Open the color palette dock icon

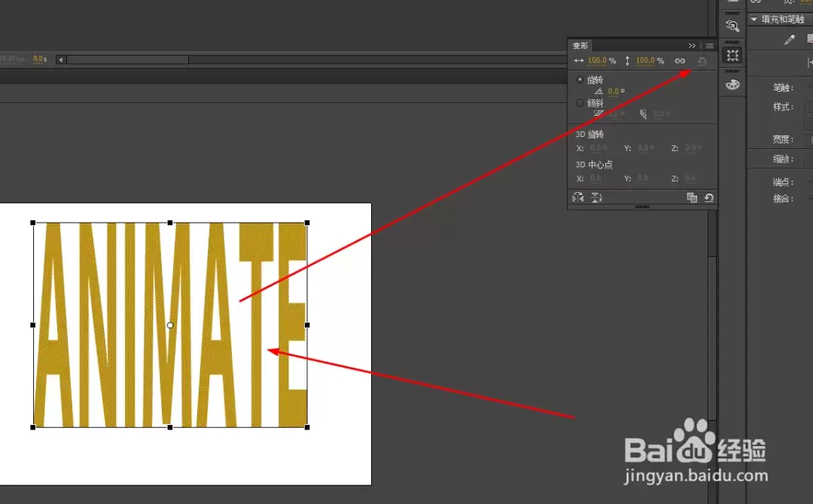pyautogui.click(x=732, y=84)
